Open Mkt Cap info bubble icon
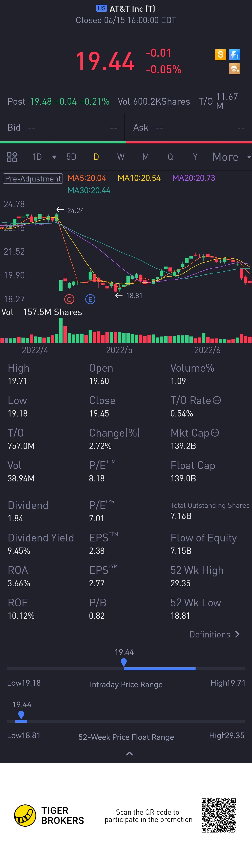252x868 pixels. point(215,433)
